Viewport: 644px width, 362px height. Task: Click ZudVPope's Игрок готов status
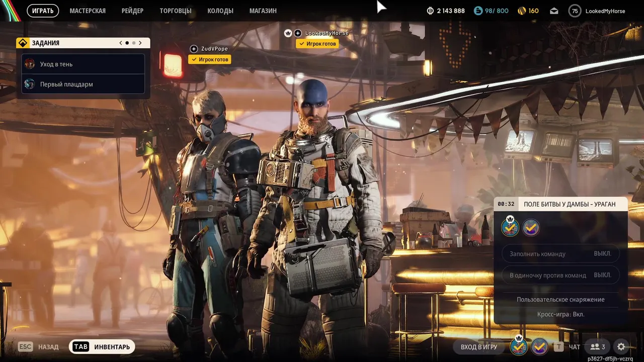click(x=210, y=59)
